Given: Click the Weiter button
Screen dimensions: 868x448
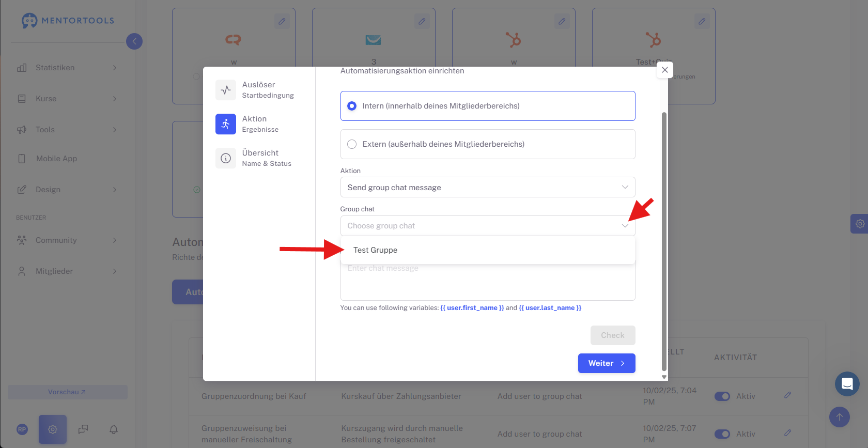Looking at the screenshot, I should tap(607, 363).
